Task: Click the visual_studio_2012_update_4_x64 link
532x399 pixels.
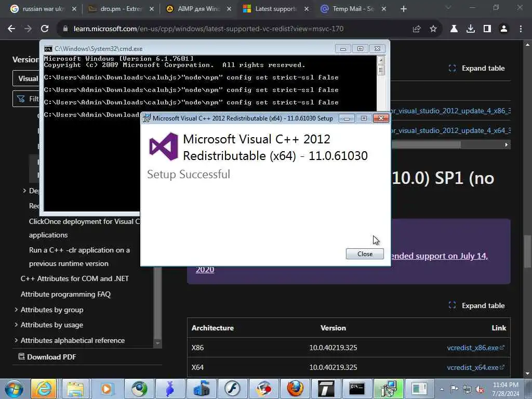Action: click(x=451, y=130)
